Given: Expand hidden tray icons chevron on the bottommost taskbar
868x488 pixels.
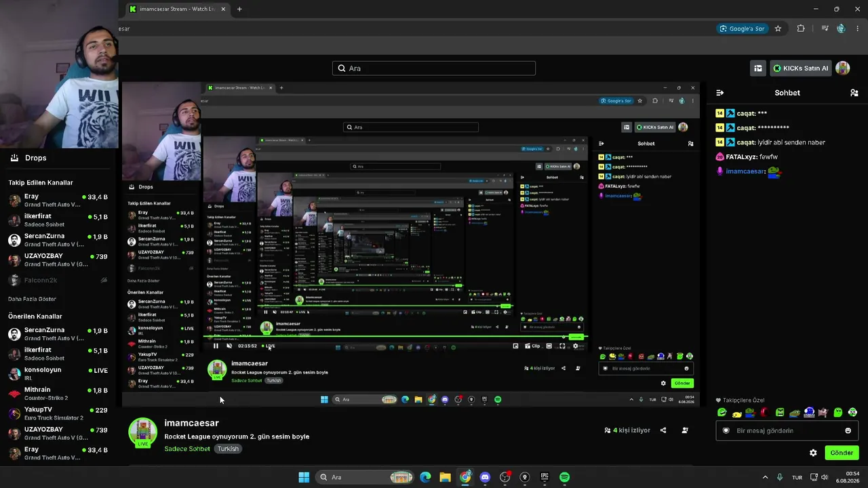Looking at the screenshot, I should (x=767, y=477).
